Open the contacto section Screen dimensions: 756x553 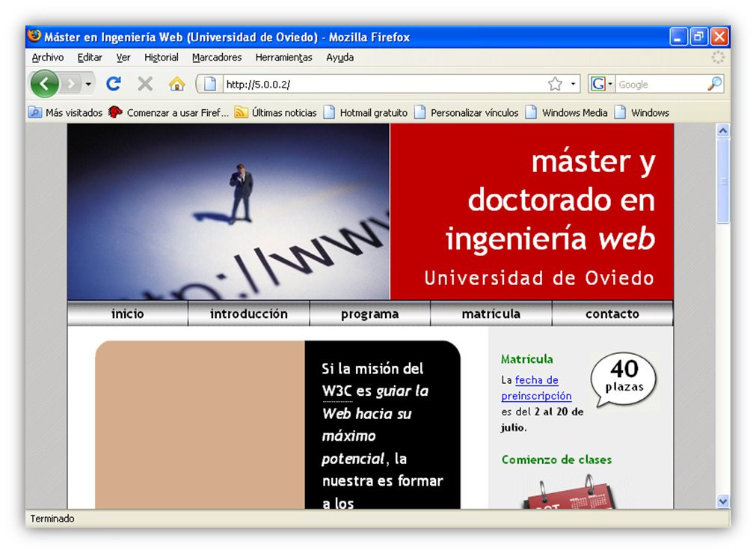click(612, 314)
